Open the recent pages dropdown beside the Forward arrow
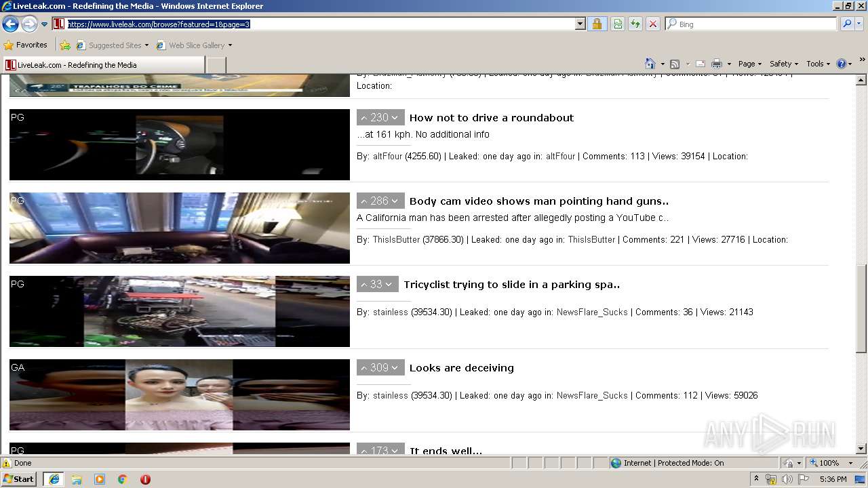The height and width of the screenshot is (488, 868). [45, 24]
